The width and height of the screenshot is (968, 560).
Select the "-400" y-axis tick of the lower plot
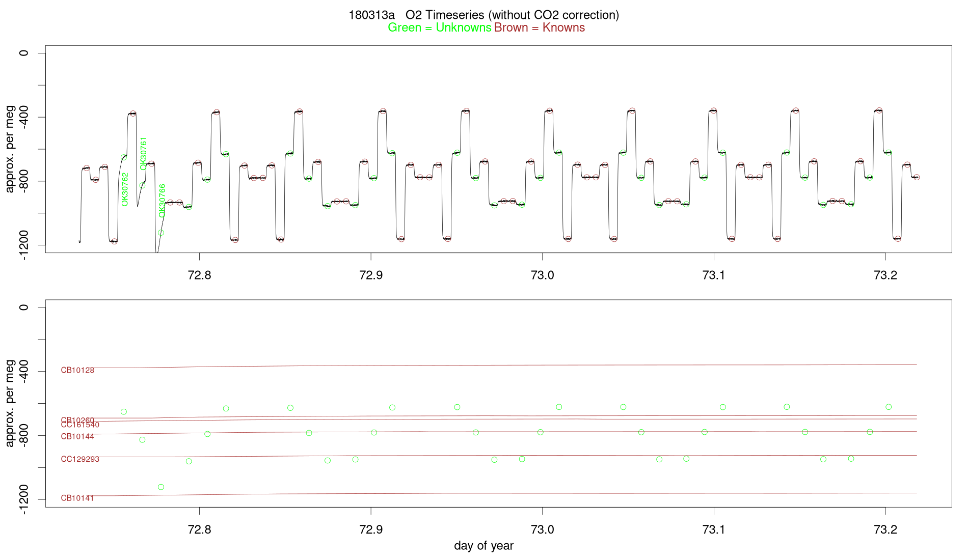(23, 372)
